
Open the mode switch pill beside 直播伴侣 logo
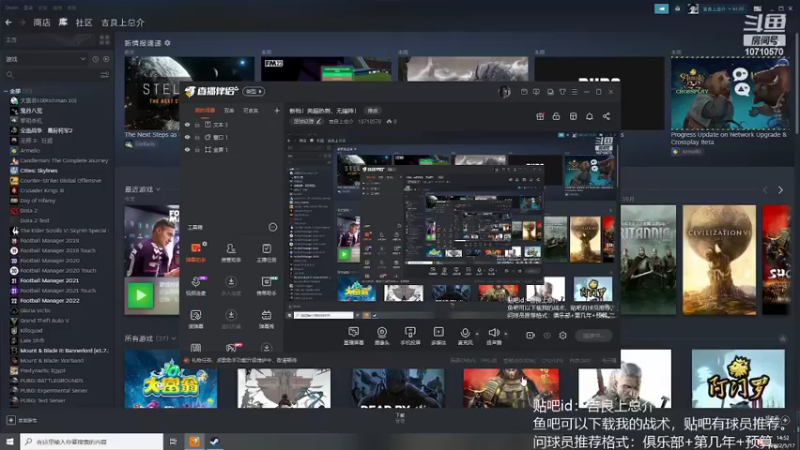(254, 91)
